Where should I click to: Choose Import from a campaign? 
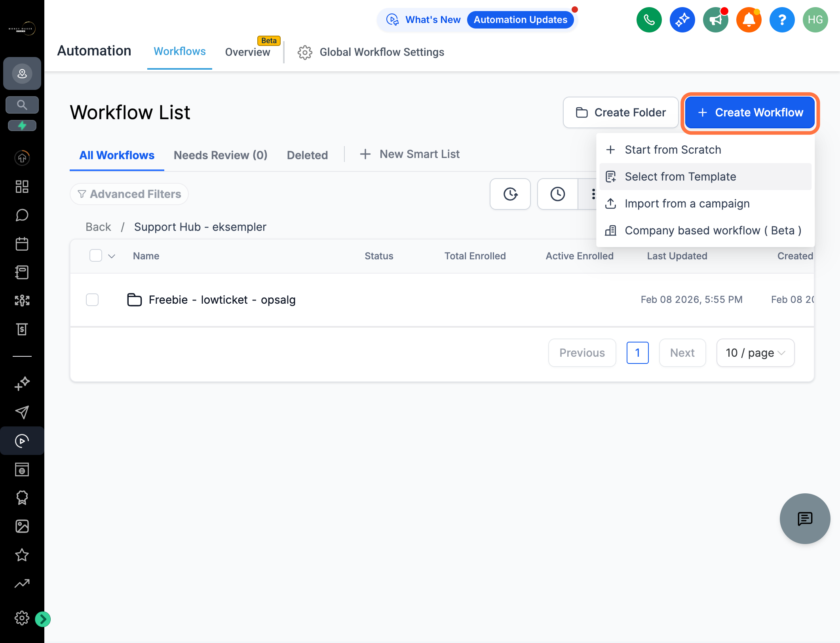tap(705, 204)
